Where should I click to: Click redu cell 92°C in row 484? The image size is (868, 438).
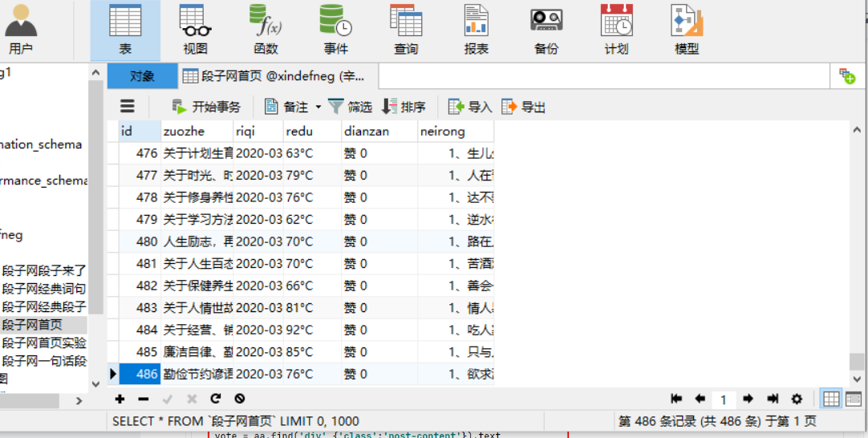[x=312, y=330]
